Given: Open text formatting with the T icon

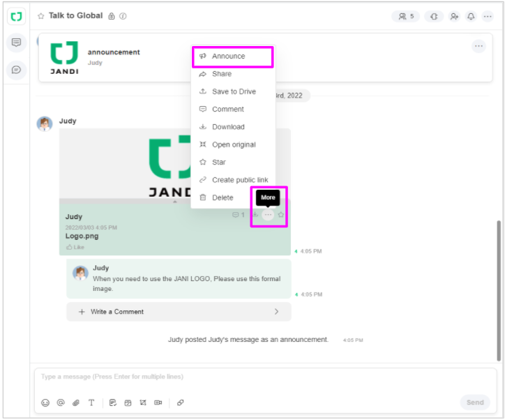Looking at the screenshot, I should pos(91,403).
